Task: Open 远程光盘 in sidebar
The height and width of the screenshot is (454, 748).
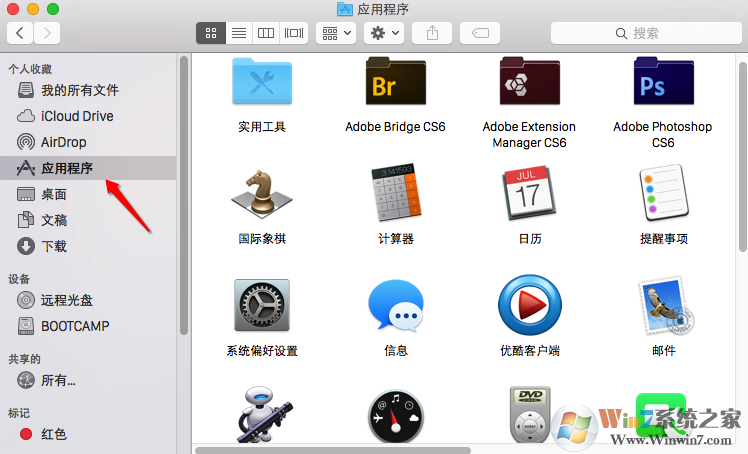Action: tap(88, 300)
